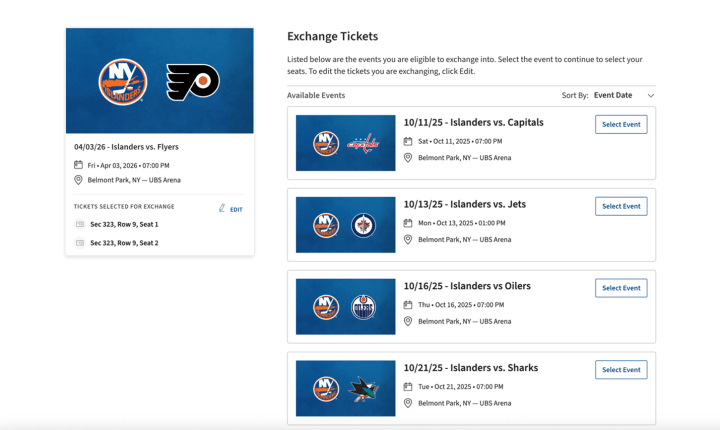Click the pencil Edit icon
The height and width of the screenshot is (430, 720).
222,209
